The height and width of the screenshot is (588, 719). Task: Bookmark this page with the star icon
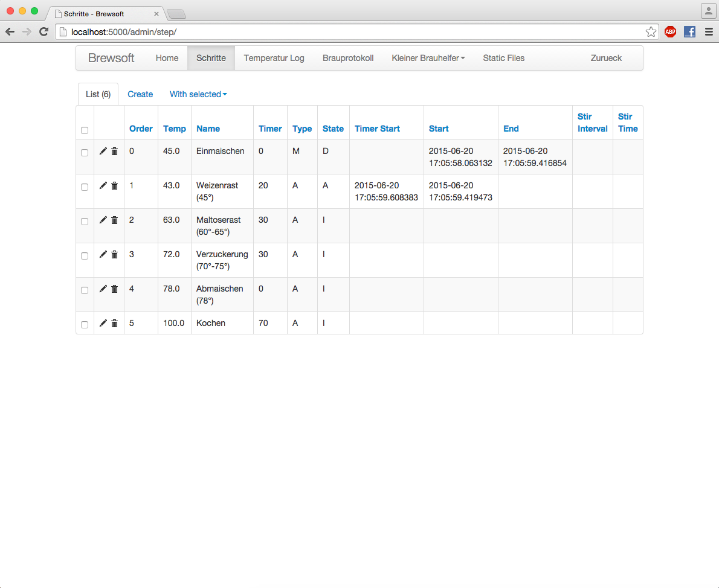[651, 32]
